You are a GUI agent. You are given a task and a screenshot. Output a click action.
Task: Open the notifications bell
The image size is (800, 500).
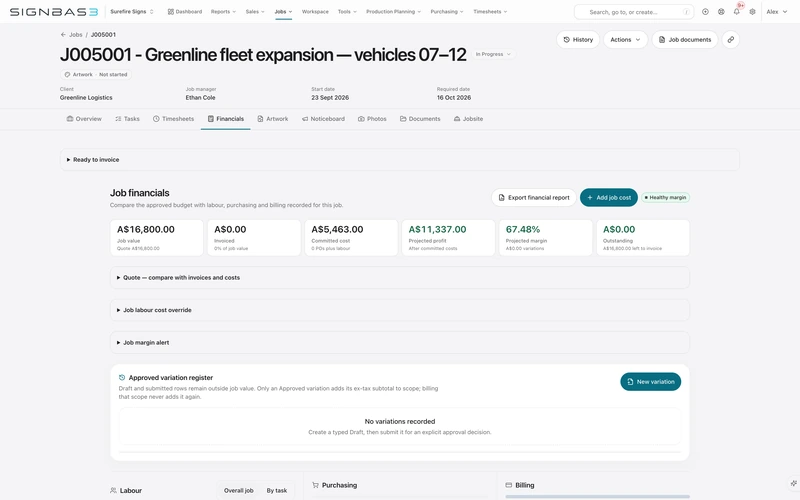(x=736, y=12)
